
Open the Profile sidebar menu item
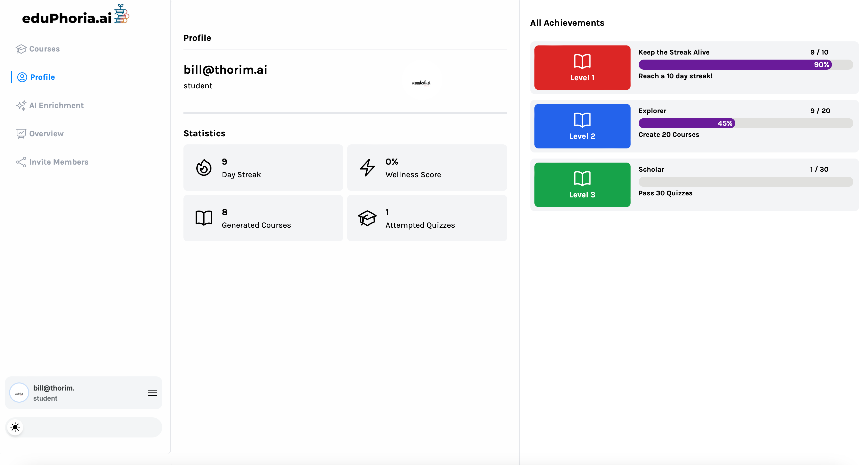(42, 77)
